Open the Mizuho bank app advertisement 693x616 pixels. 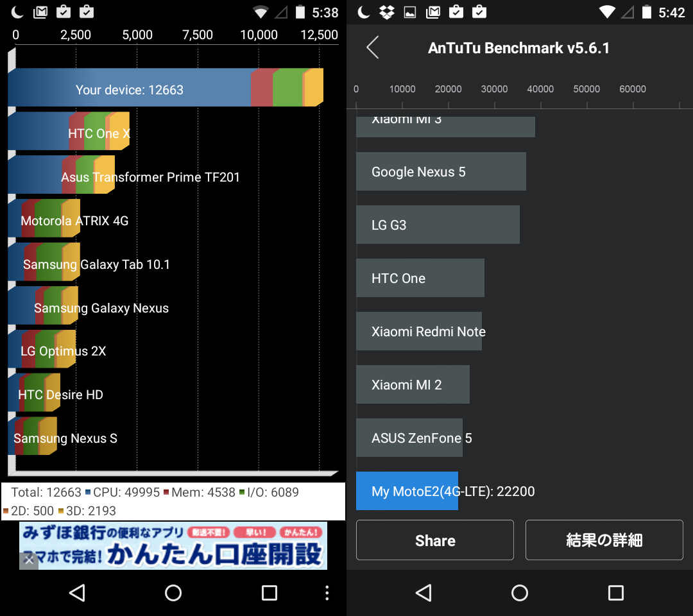pos(173,546)
